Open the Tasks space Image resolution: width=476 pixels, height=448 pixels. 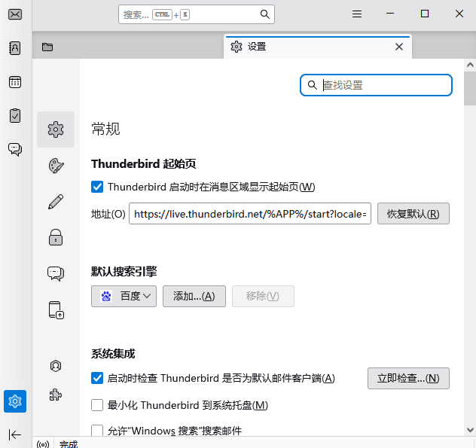point(15,116)
